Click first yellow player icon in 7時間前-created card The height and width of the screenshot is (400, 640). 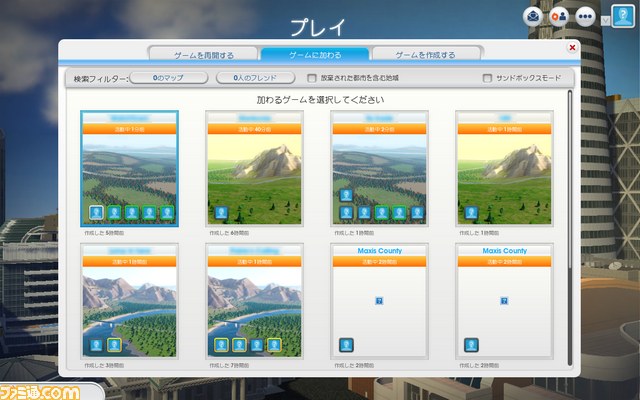221,345
